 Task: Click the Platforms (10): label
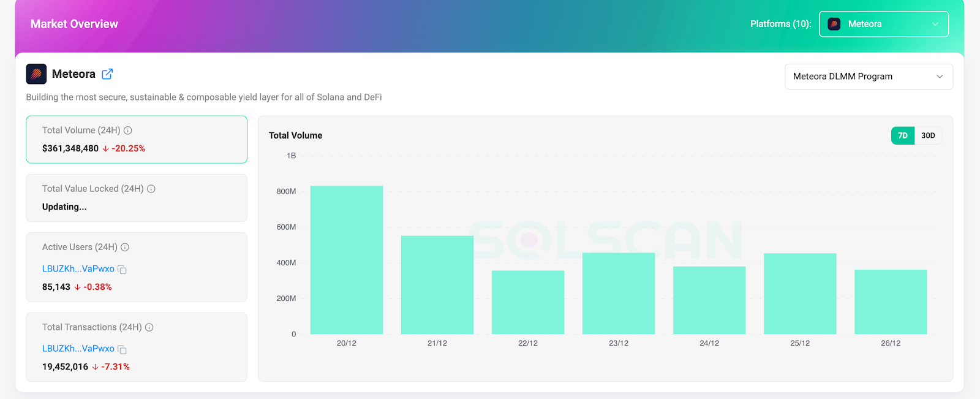pos(781,24)
